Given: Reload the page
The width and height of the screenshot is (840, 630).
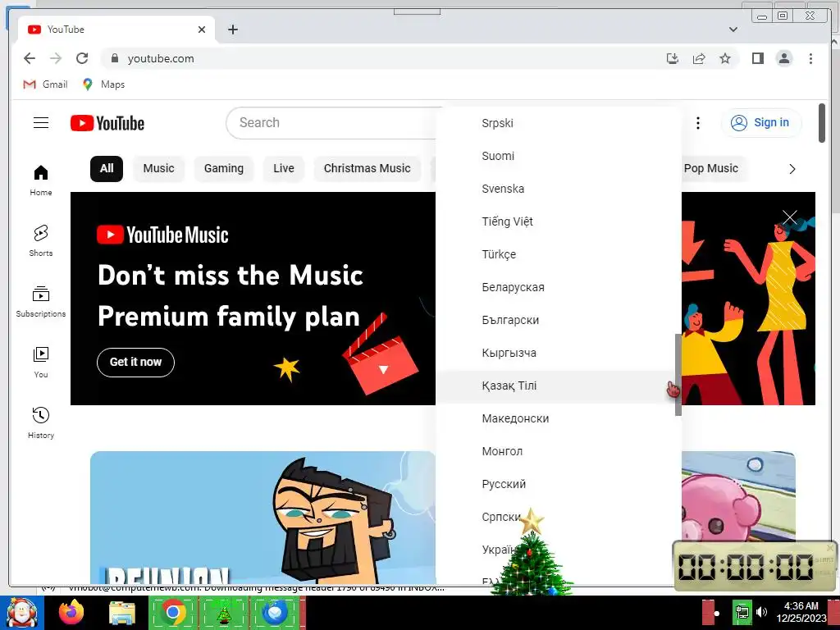Looking at the screenshot, I should point(82,58).
